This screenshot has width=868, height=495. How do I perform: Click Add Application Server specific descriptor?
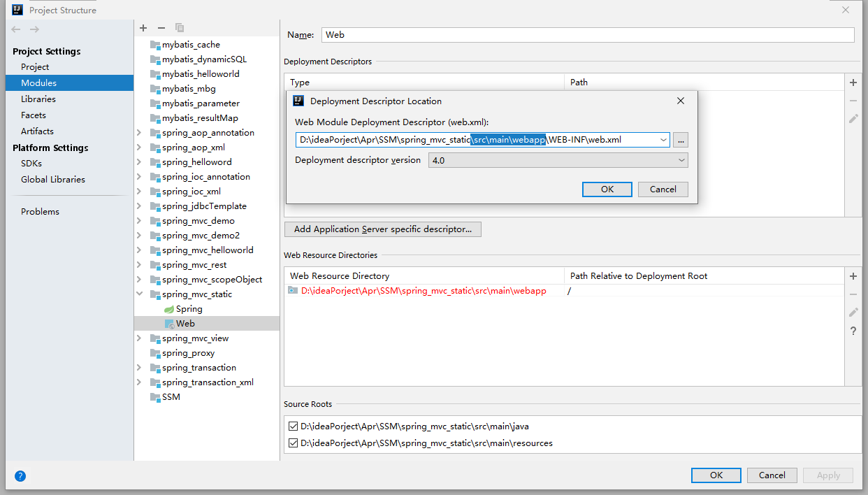coord(383,229)
